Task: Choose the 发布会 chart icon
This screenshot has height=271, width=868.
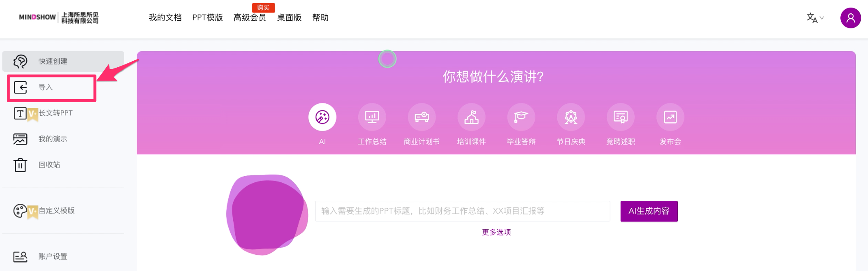Action: tap(670, 117)
